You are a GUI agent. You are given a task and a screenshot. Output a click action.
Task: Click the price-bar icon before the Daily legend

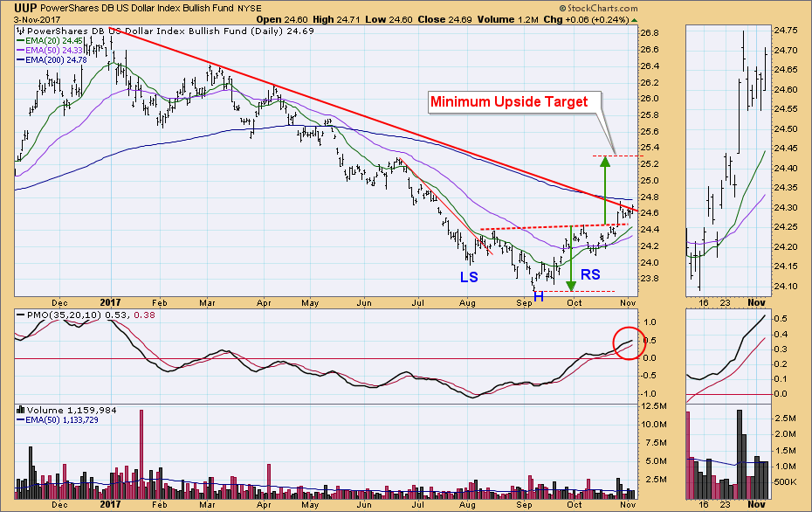pyautogui.click(x=21, y=31)
